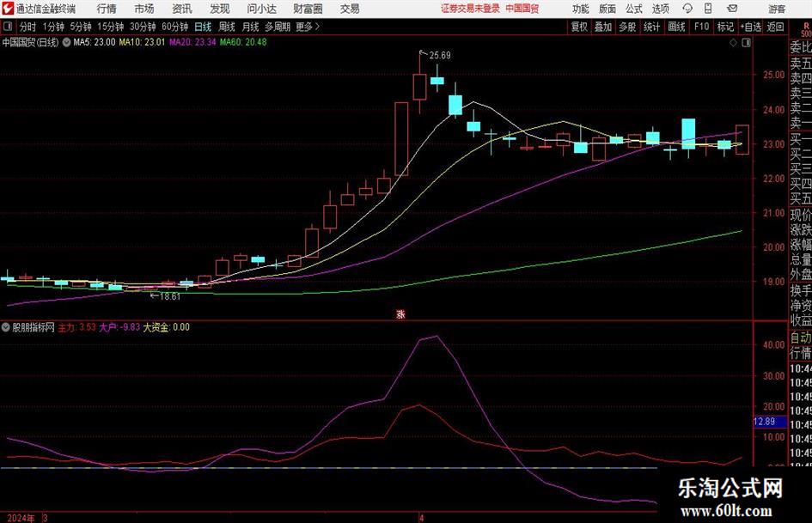Switch to 5分钟 period
812x523 pixels.
(x=80, y=27)
